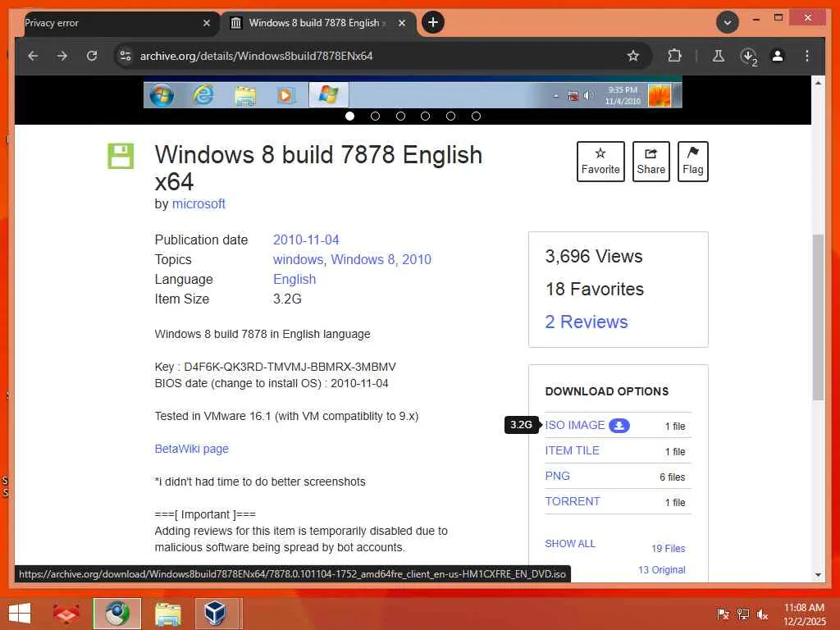The image size is (840, 630).
Task: Click the scrollbar up arrow
Action: point(818,83)
